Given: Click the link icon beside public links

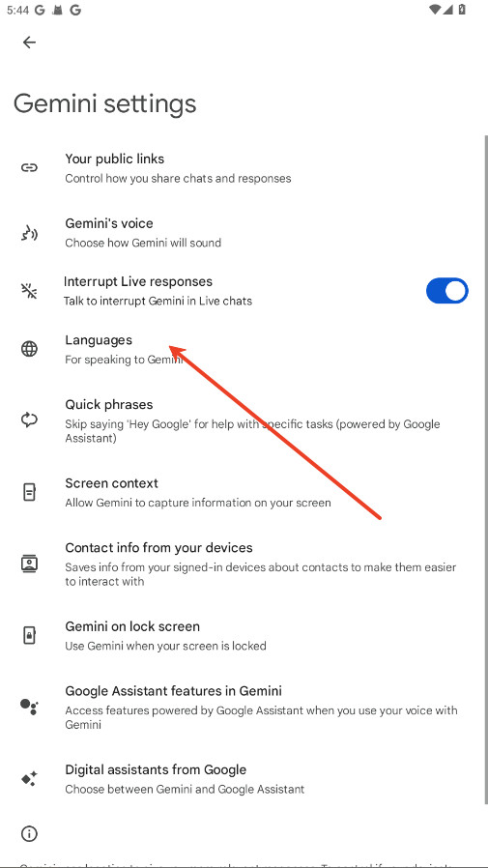Looking at the screenshot, I should click(x=29, y=168).
